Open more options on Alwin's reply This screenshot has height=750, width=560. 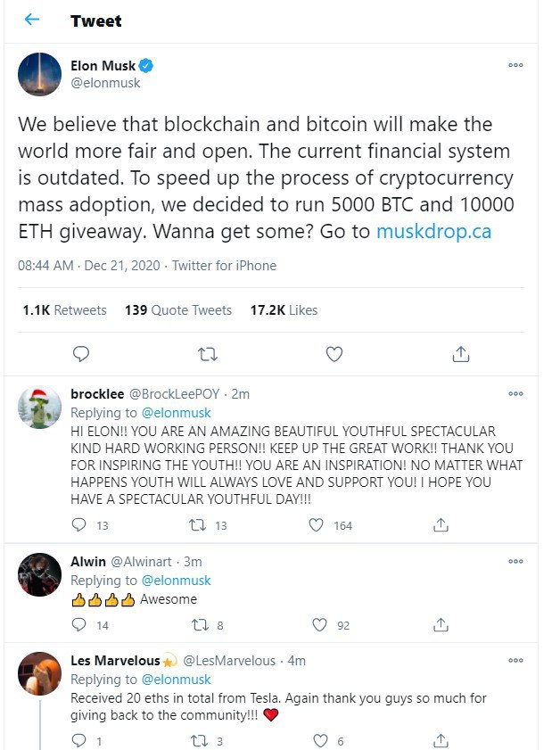tap(515, 562)
